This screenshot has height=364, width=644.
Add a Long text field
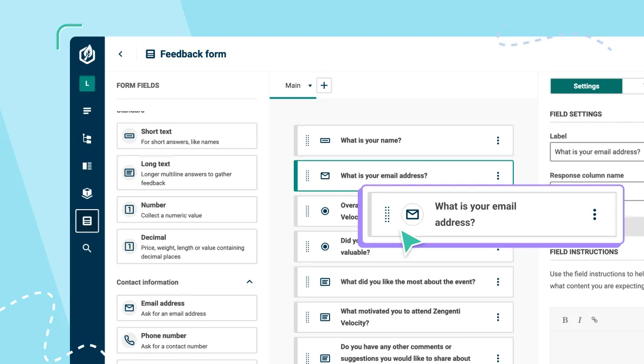coord(187,173)
